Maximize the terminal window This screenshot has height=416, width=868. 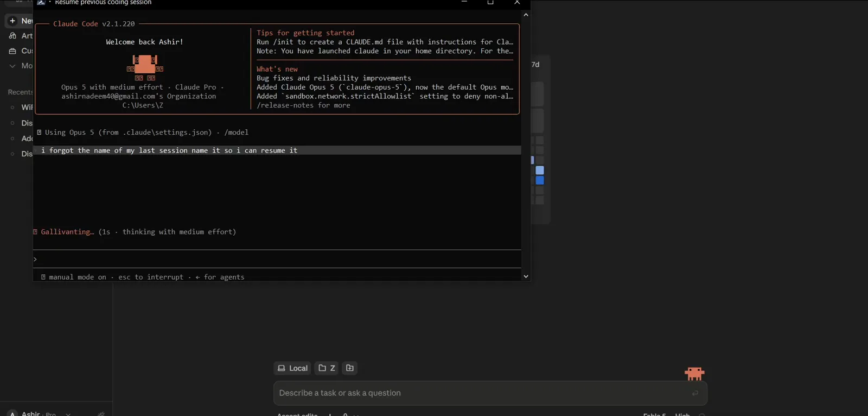pos(490,3)
